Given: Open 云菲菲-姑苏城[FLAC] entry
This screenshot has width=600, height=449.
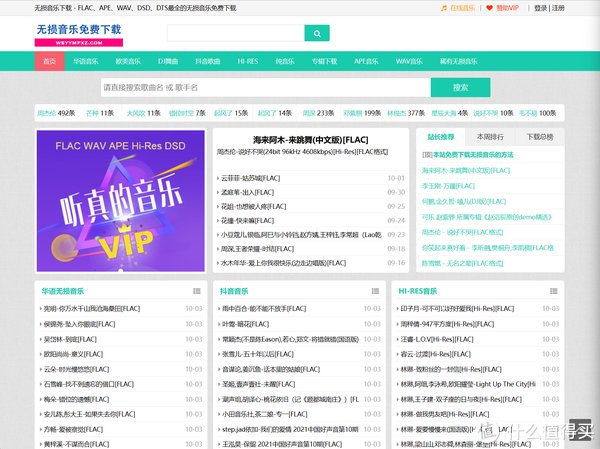Looking at the screenshot, I should 251,178.
